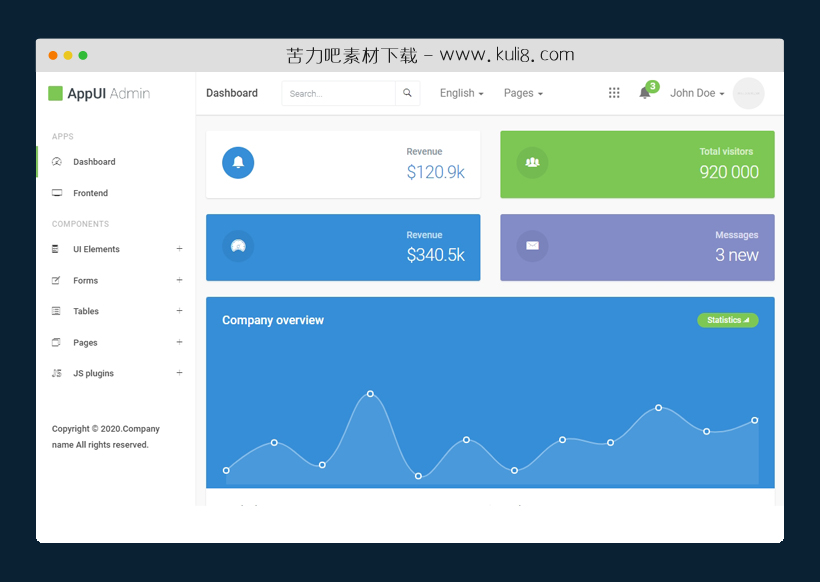Select Dashboard in the sidebar
The width and height of the screenshot is (820, 582).
coord(93,162)
